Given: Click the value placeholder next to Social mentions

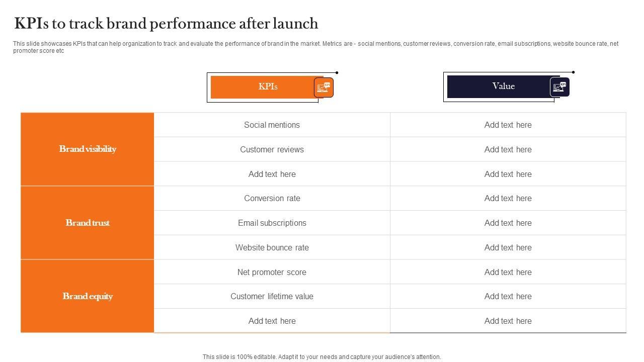Looking at the screenshot, I should point(508,125).
